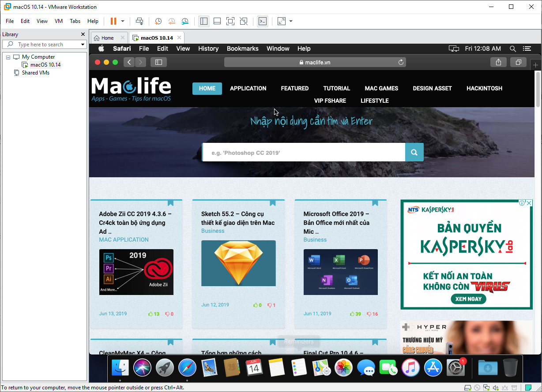Screen dimensions: 542x392
Task: Open System Preferences from the Dock
Action: pyautogui.click(x=455, y=367)
